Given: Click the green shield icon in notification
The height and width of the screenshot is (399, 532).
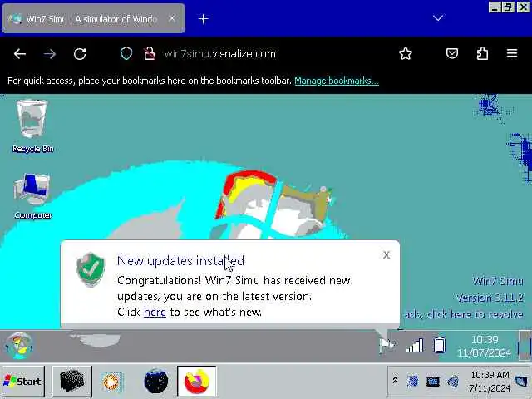Looking at the screenshot, I should click(91, 269).
